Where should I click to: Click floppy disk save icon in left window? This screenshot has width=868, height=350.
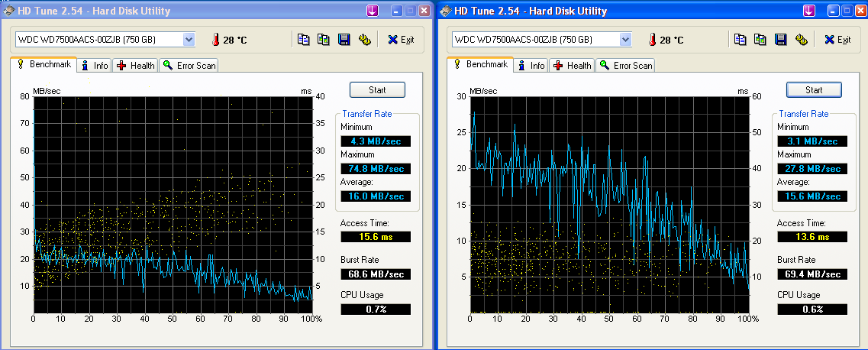tap(344, 40)
